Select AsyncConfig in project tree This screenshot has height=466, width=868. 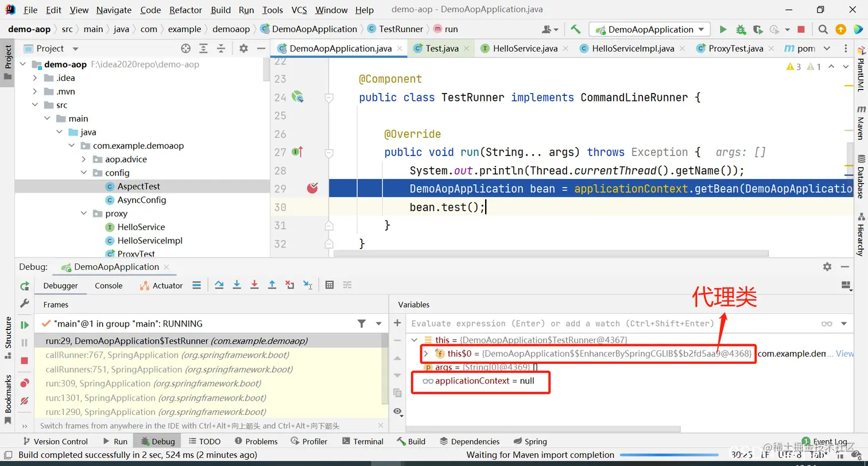click(x=142, y=200)
